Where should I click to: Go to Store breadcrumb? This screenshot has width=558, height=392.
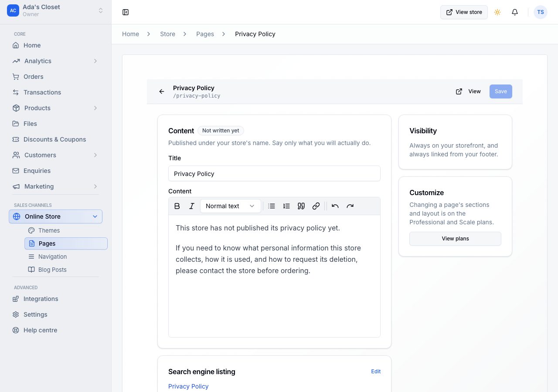point(167,34)
